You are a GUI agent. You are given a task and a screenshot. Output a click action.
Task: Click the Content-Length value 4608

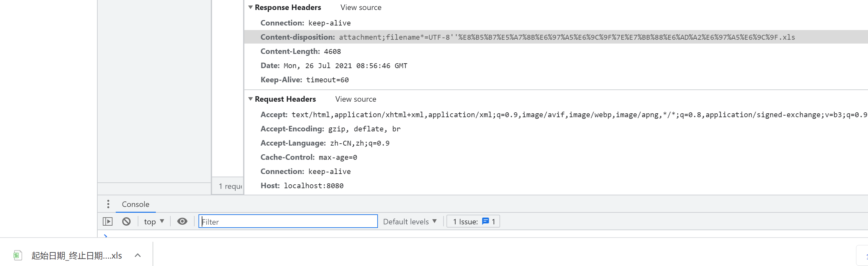(332, 51)
